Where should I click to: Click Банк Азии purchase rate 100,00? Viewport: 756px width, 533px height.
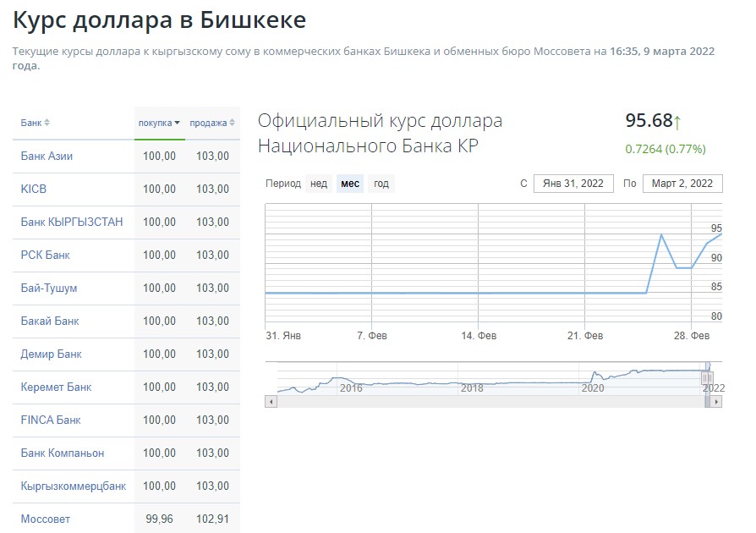coord(159,156)
